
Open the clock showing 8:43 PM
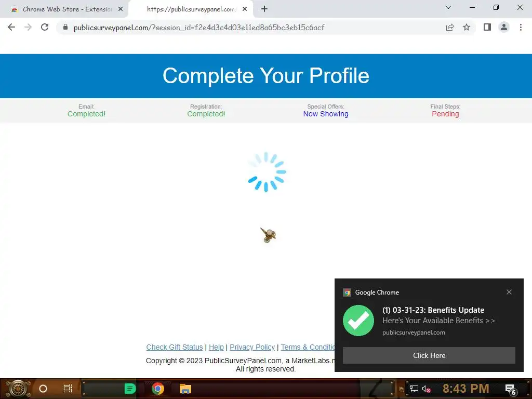(465, 388)
